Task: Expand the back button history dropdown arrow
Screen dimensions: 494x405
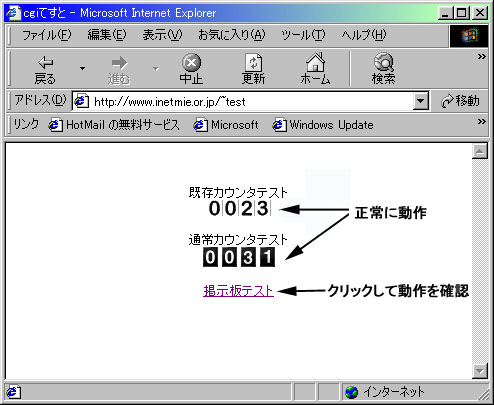Action: click(82, 69)
